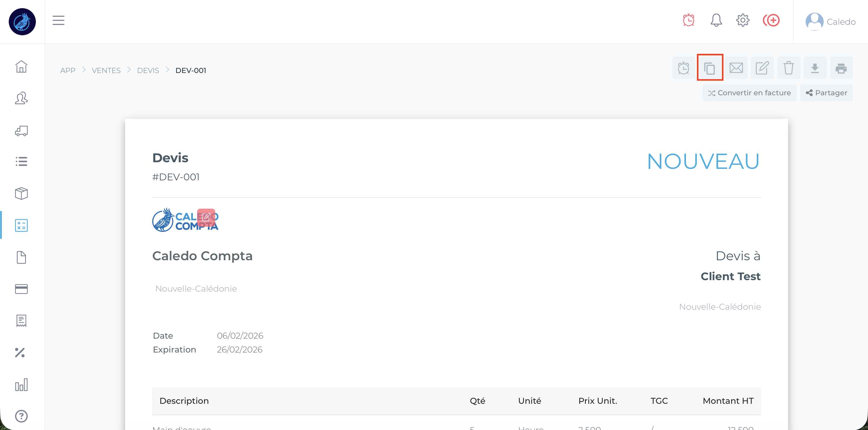Image resolution: width=868 pixels, height=430 pixels.
Task: Delete quote using trash icon
Action: click(x=788, y=68)
